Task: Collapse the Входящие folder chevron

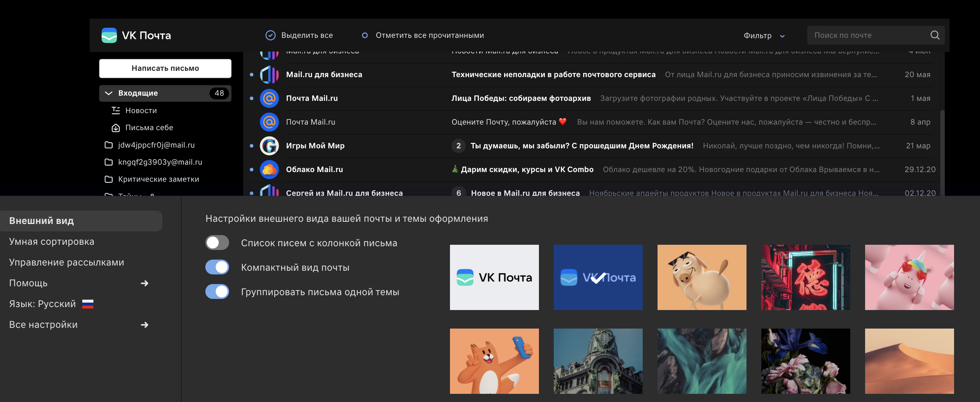Action: [x=109, y=93]
